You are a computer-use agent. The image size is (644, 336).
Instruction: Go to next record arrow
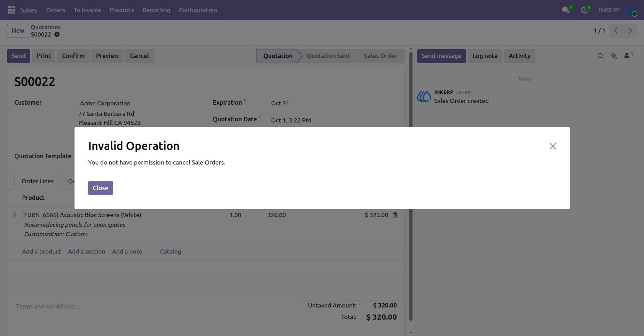click(630, 31)
